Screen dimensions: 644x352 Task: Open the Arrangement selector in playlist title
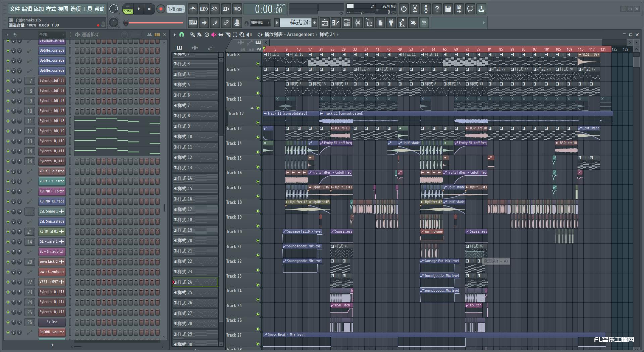[x=300, y=35]
